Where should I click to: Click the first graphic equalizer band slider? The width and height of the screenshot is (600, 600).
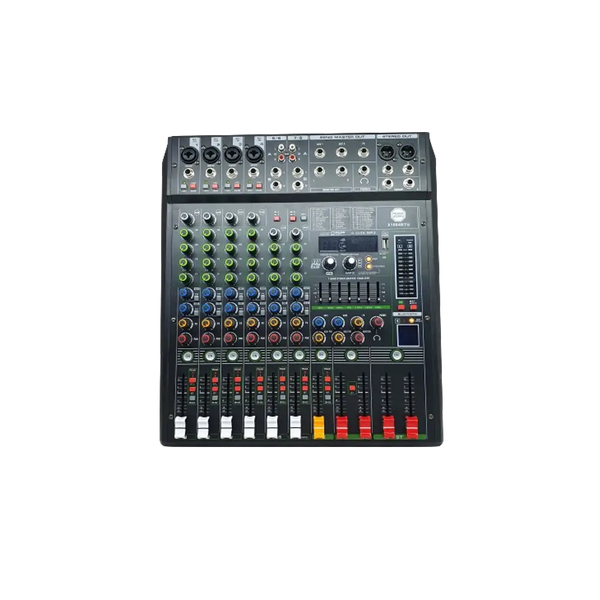(320, 293)
